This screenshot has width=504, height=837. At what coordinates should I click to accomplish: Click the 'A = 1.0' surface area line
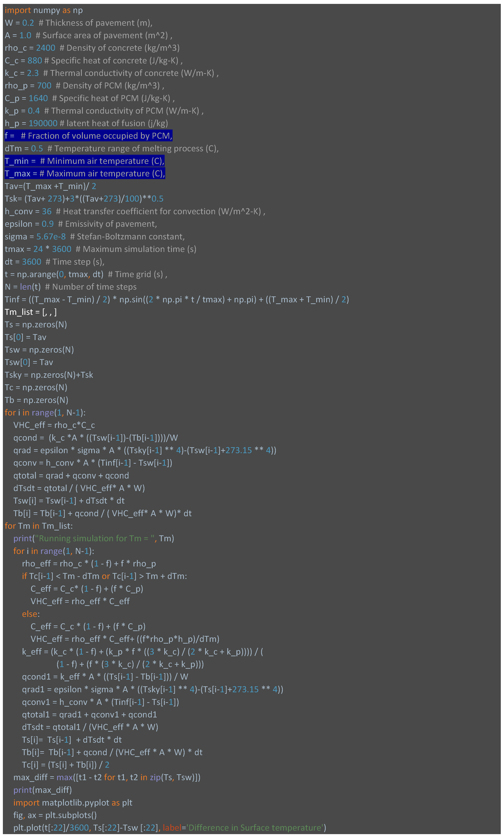(88, 35)
